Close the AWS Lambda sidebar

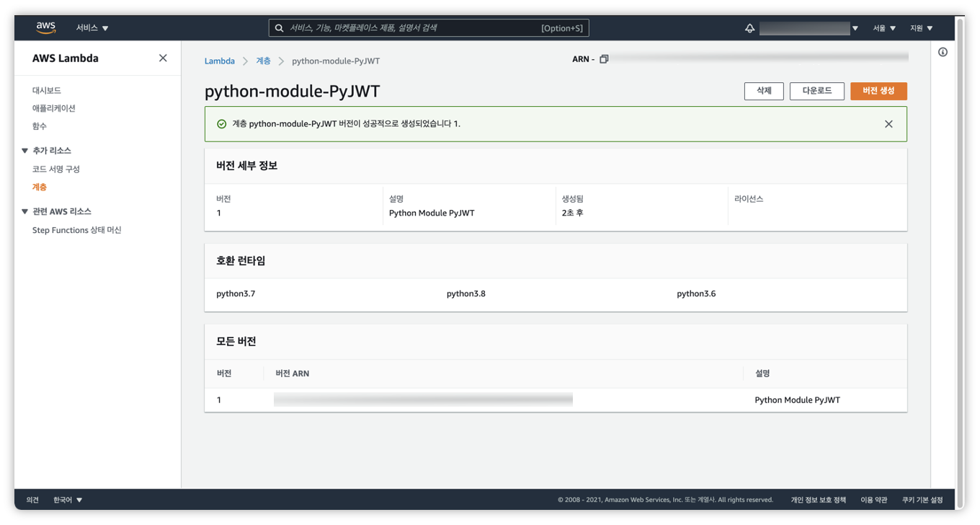[x=163, y=58]
